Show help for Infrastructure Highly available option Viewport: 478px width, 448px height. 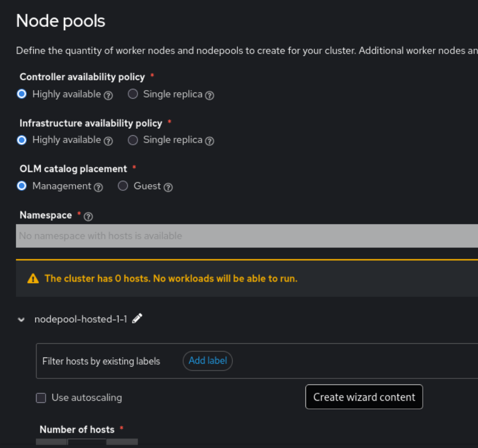pos(108,141)
